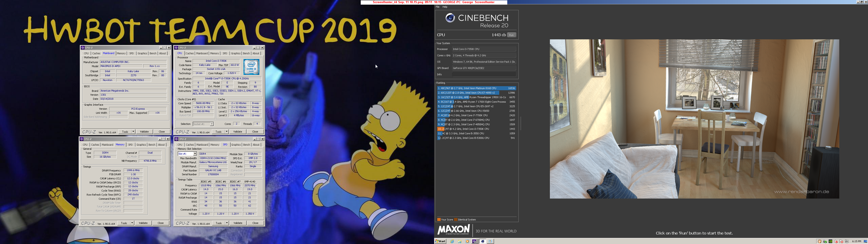This screenshot has width=868, height=244.
Task: Click the Run button in Cinebench CPU row
Action: coord(511,35)
